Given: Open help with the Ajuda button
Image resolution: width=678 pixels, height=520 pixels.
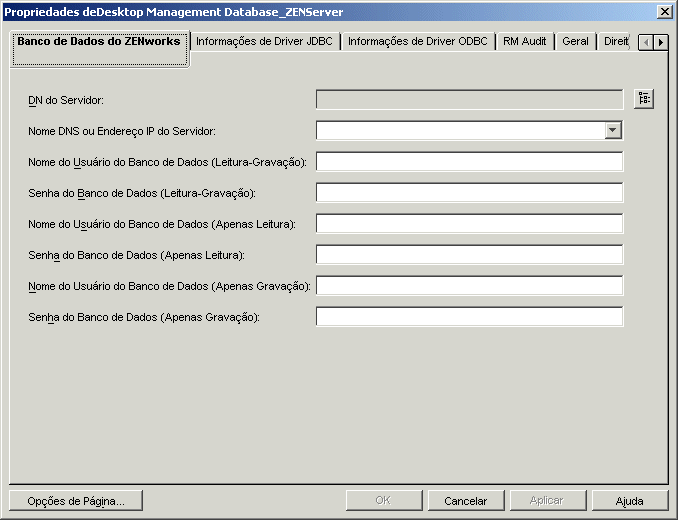Looking at the screenshot, I should tap(630, 501).
